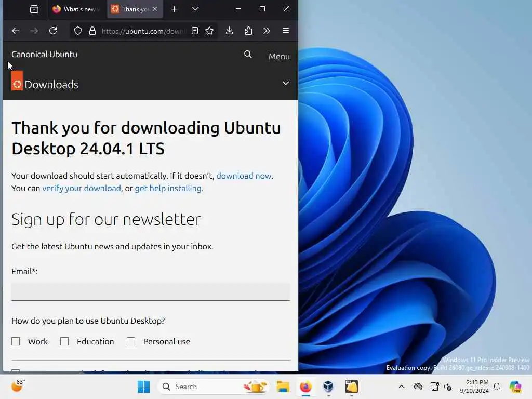Click the Canonical Ubuntu site title
Image resolution: width=532 pixels, height=399 pixels.
pyautogui.click(x=45, y=54)
